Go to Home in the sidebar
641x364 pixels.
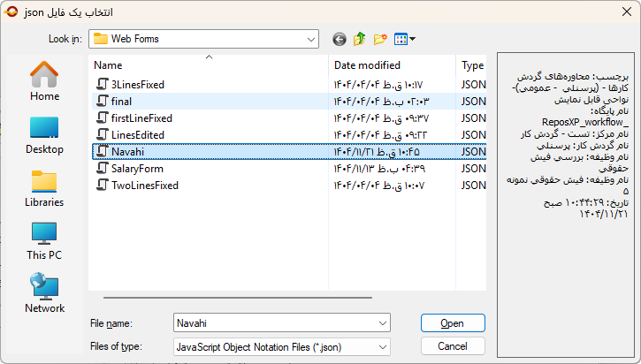coord(44,81)
